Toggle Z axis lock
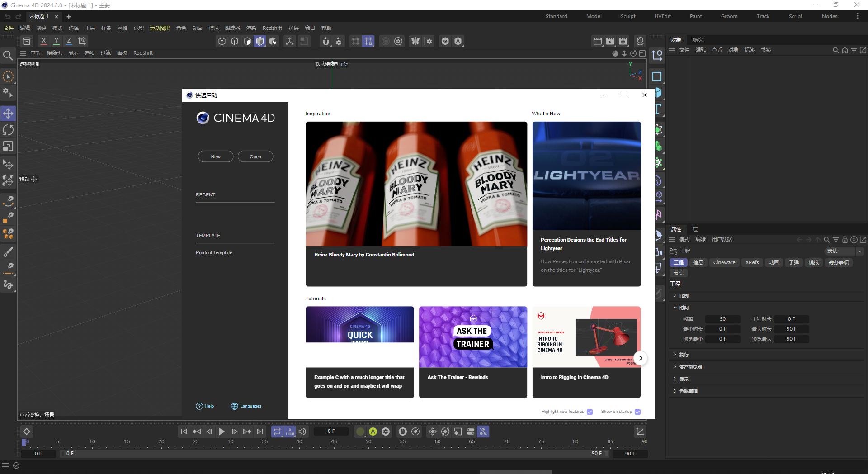Screen dimensions: 868x474 click(x=69, y=41)
